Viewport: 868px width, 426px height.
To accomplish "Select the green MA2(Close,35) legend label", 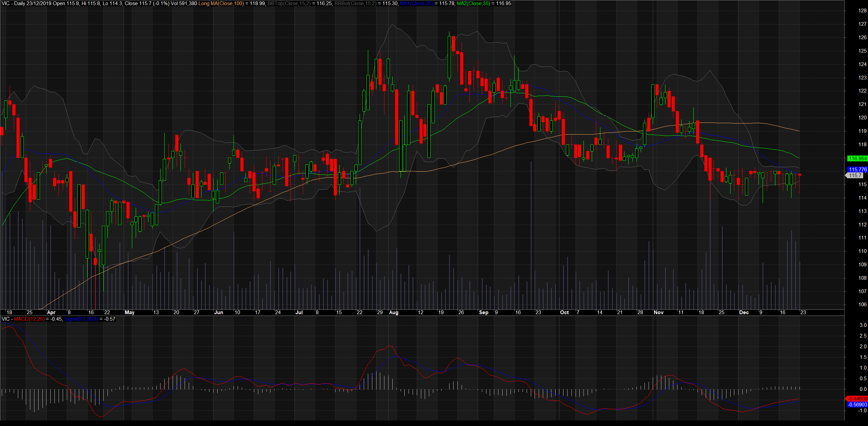I will (473, 3).
